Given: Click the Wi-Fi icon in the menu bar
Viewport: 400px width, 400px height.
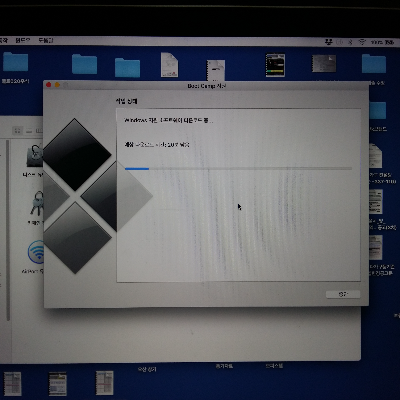Looking at the screenshot, I should 362,42.
